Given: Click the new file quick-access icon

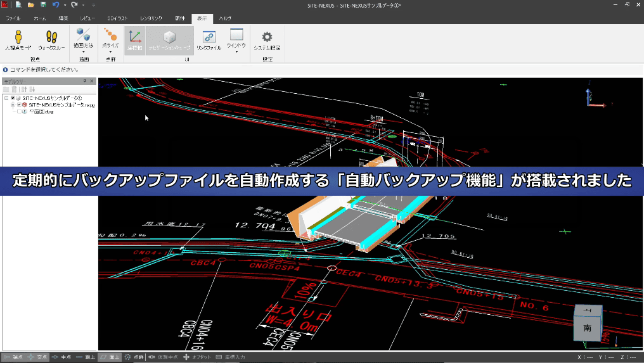Looking at the screenshot, I should tap(18, 5).
